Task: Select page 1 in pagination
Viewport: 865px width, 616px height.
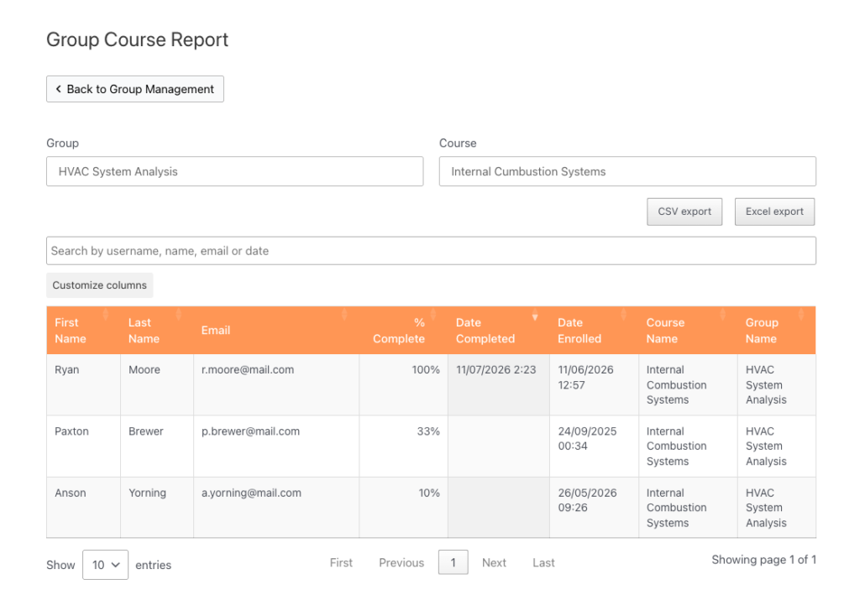Action: click(453, 562)
